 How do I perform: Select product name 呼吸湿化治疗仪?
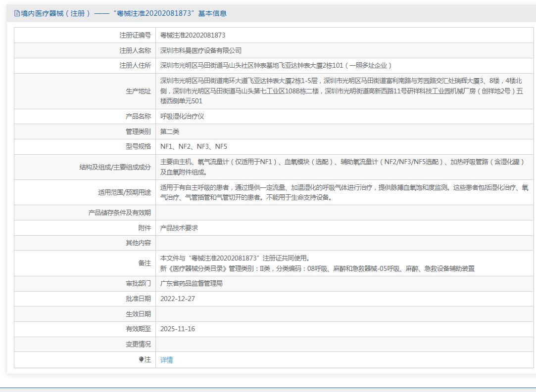pos(182,116)
